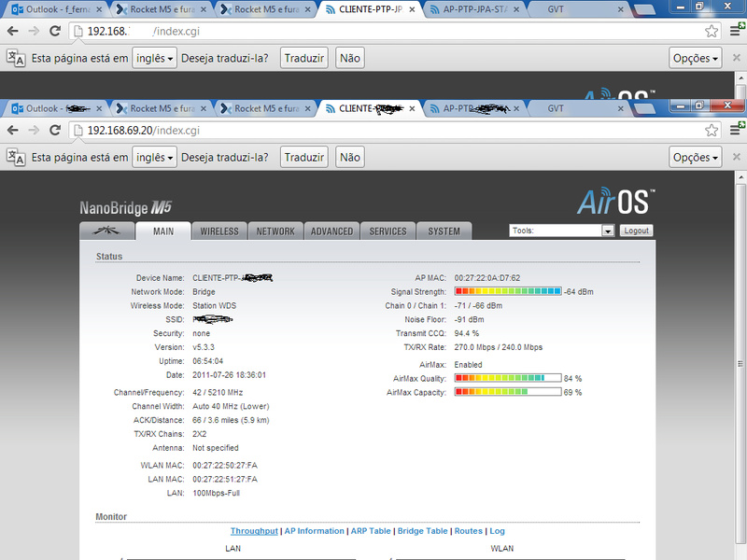Viewport: 747px width, 560px height.
Task: Click front window vertical scrollbar
Action: (740, 364)
